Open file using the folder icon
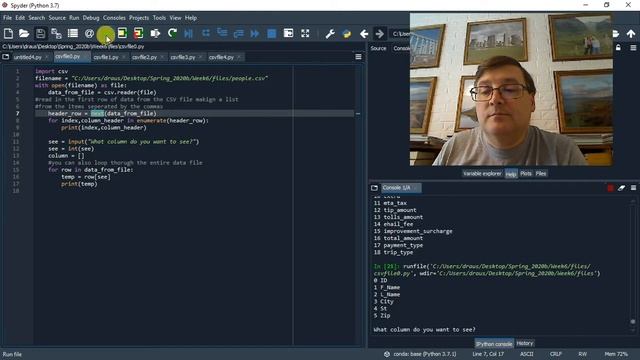Image resolution: width=640 pixels, height=360 pixels. click(24, 33)
